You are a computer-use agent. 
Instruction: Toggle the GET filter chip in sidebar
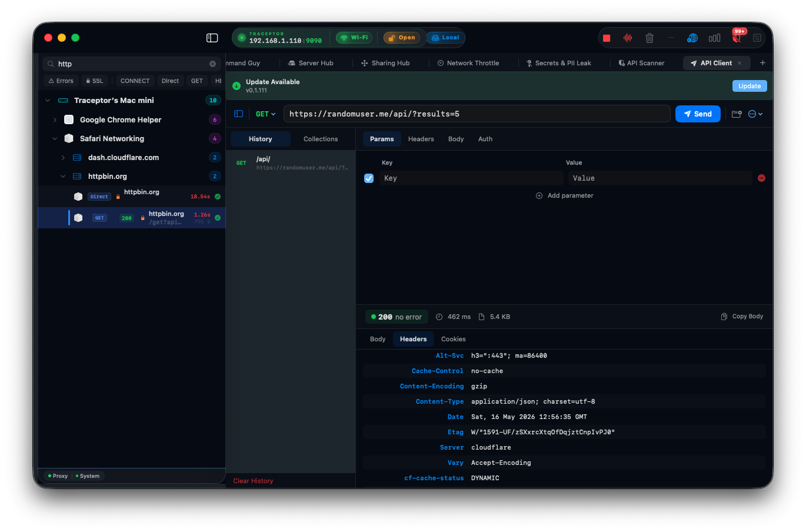tap(197, 81)
